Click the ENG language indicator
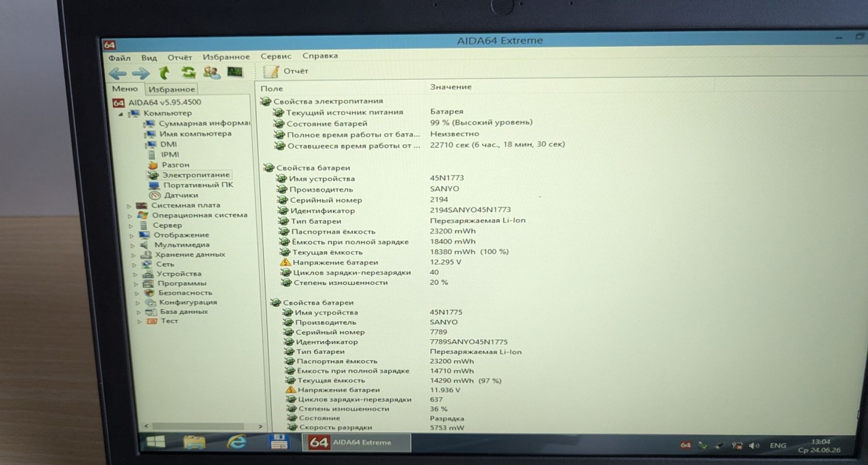Screen dimensions: 868x465 point(778,445)
